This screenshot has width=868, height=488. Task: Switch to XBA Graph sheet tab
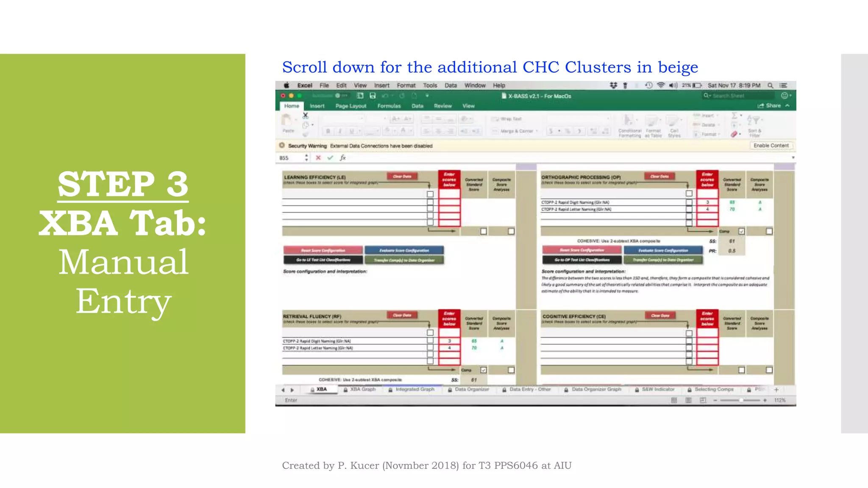click(362, 389)
